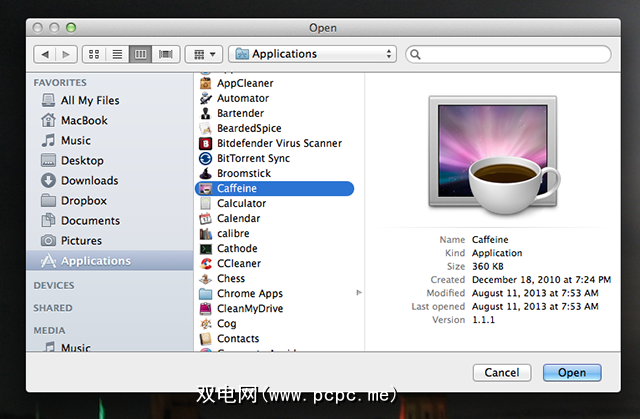Select Applications in the sidebar
The width and height of the screenshot is (640, 419).
(110, 261)
